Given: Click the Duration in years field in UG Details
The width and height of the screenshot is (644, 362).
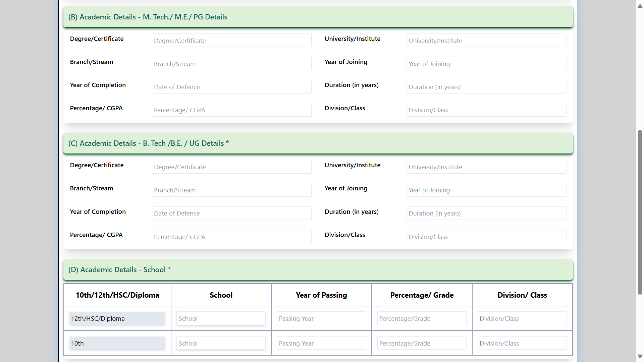Looking at the screenshot, I should tap(486, 213).
